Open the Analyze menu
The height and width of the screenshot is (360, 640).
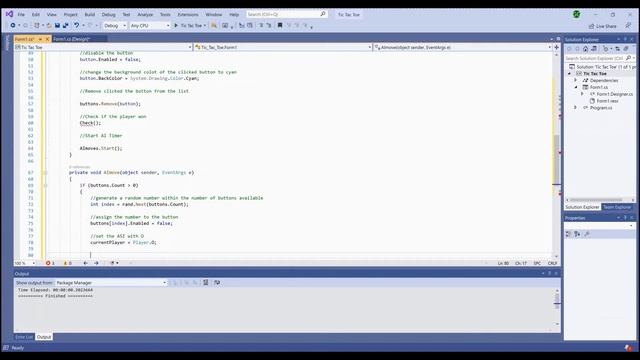145,14
